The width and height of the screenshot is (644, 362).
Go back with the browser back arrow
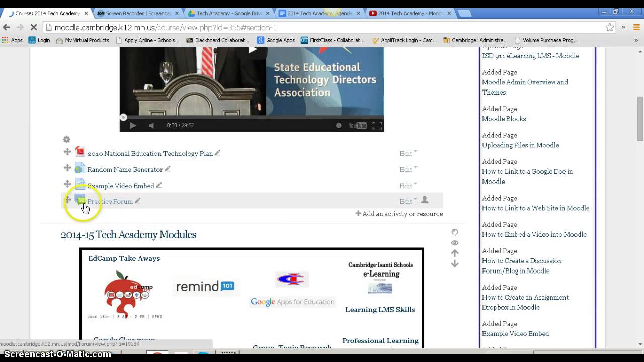coord(7,27)
